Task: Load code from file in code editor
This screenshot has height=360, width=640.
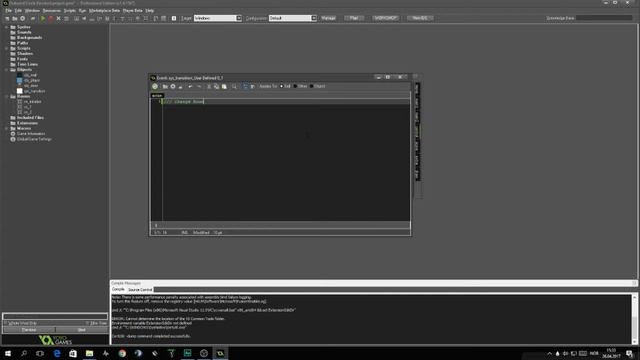Action: click(x=165, y=87)
